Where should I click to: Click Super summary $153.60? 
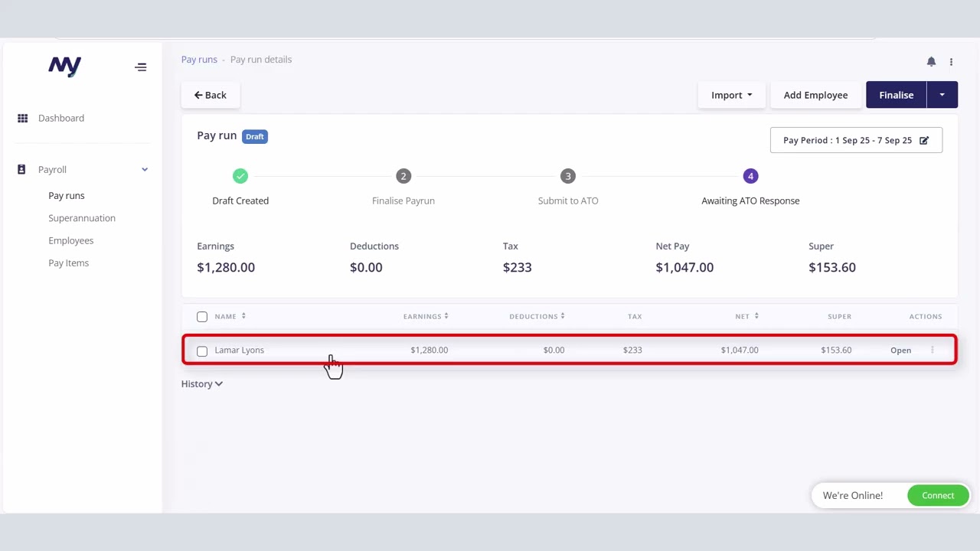tap(832, 267)
